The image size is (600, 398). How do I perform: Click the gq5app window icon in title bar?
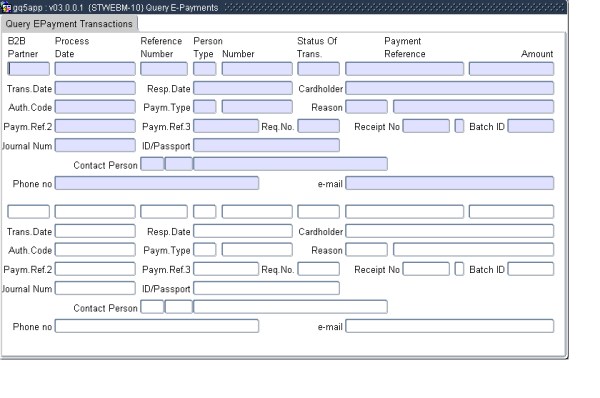(7, 7)
